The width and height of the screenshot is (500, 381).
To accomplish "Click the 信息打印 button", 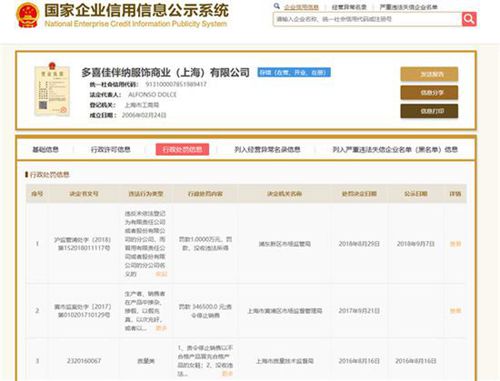I will point(429,111).
